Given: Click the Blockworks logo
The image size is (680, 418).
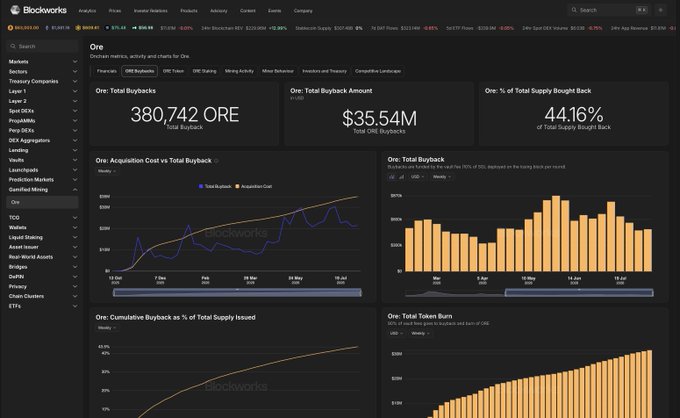Looking at the screenshot, I should pyautogui.click(x=39, y=10).
